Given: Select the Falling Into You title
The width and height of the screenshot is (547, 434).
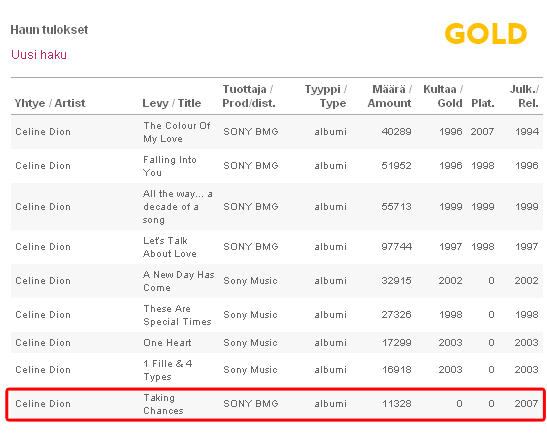Looking at the screenshot, I should pyautogui.click(x=170, y=166).
